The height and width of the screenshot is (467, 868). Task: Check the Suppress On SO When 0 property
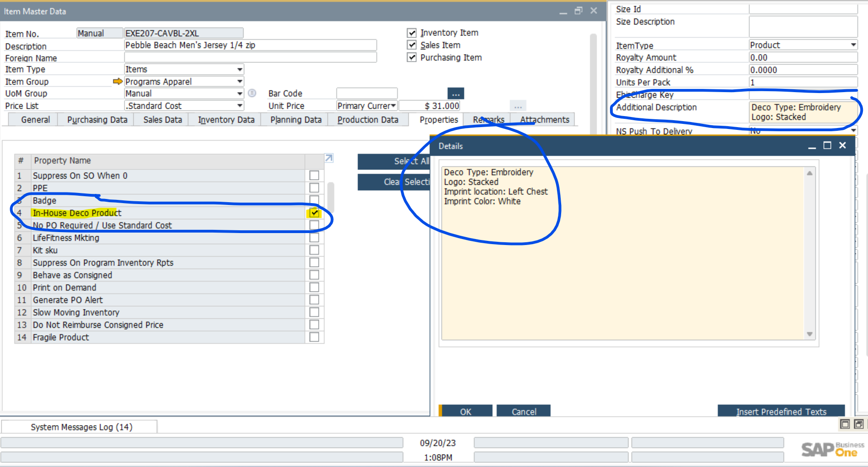[314, 175]
